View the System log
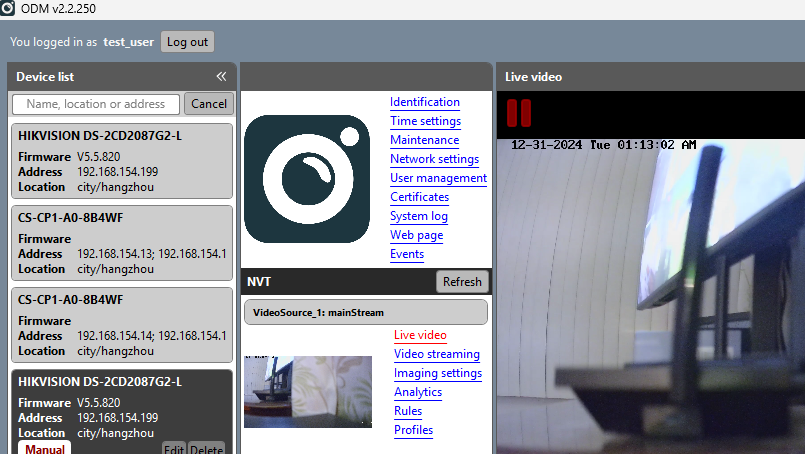Image resolution: width=805 pixels, height=454 pixels. coord(419,216)
